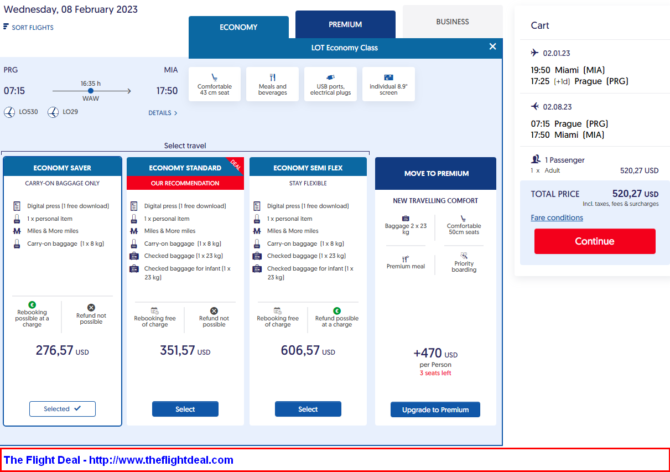
Task: Click the cart return plane icon 02.08.23
Action: click(535, 106)
